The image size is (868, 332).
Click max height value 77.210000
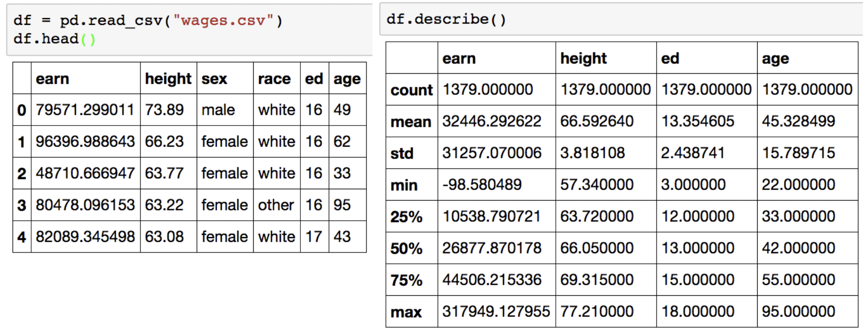[x=597, y=311]
